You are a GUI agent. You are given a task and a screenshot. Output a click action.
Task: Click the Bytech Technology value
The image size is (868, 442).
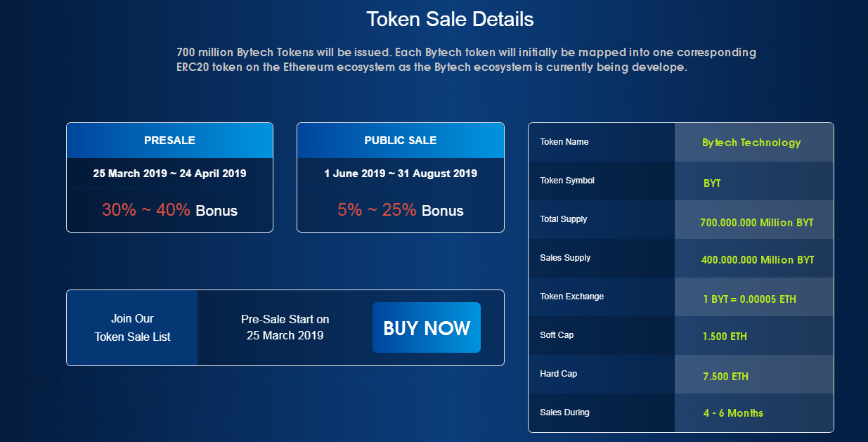click(751, 143)
